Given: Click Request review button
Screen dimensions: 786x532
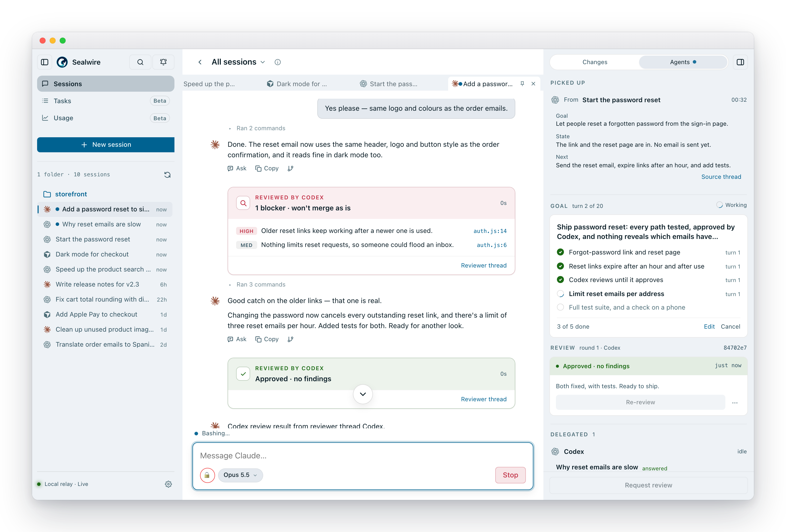Looking at the screenshot, I should [x=648, y=485].
